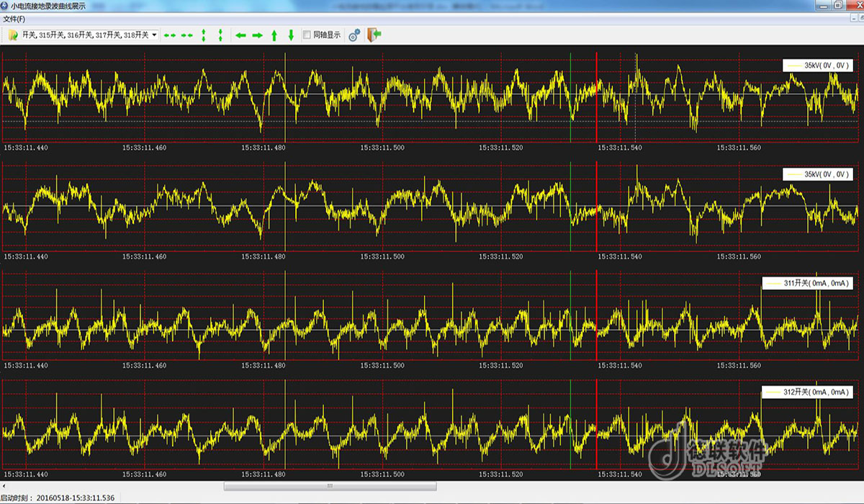Enable the 同轴显示 checkbox

pyautogui.click(x=307, y=35)
